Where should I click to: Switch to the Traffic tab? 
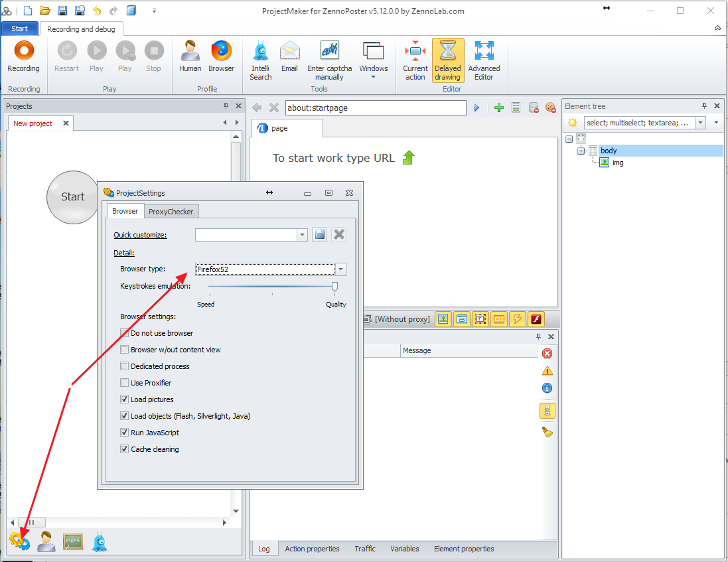(x=365, y=549)
